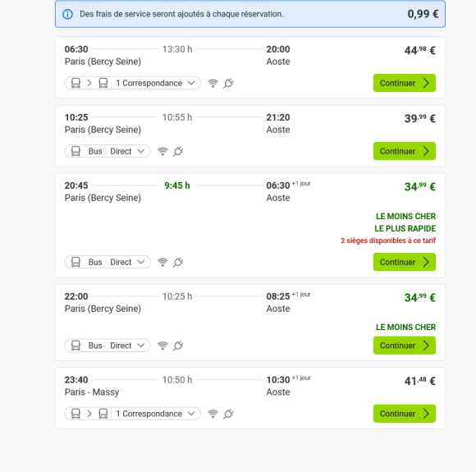
Task: Continue with the cheapest and fastest 20:45 trip
Action: (x=405, y=262)
